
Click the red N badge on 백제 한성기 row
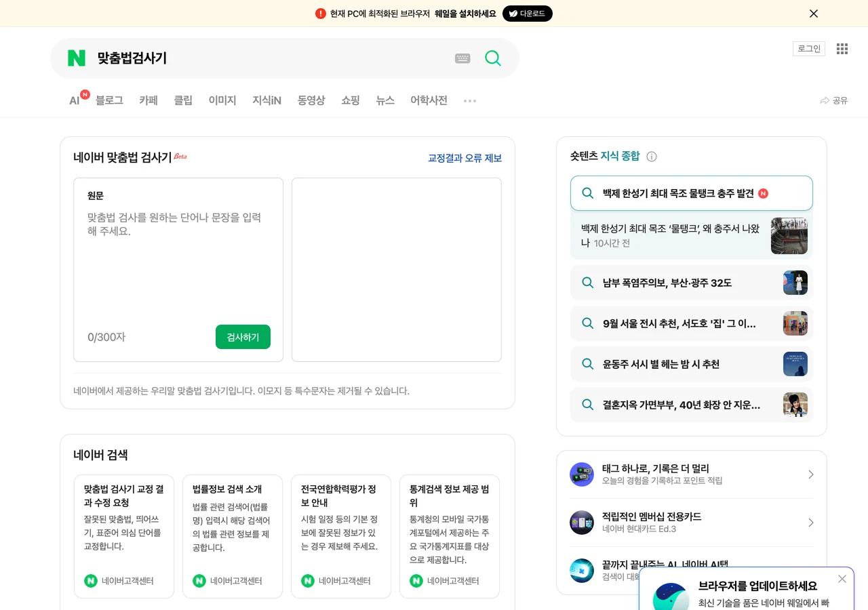click(763, 193)
